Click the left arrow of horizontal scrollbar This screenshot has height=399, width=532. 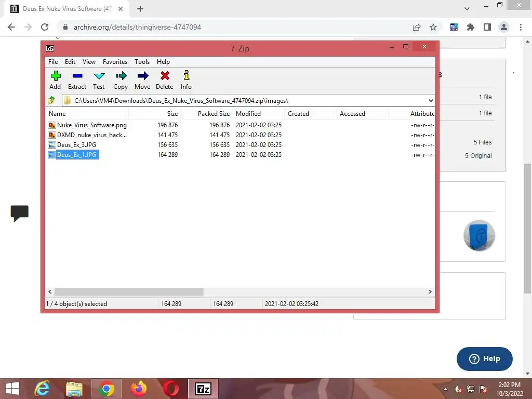coord(50,292)
